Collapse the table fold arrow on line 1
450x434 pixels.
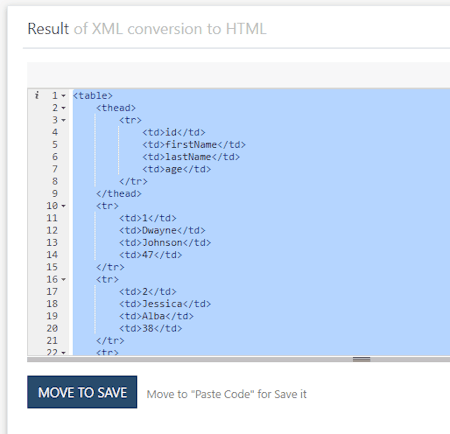tap(63, 96)
